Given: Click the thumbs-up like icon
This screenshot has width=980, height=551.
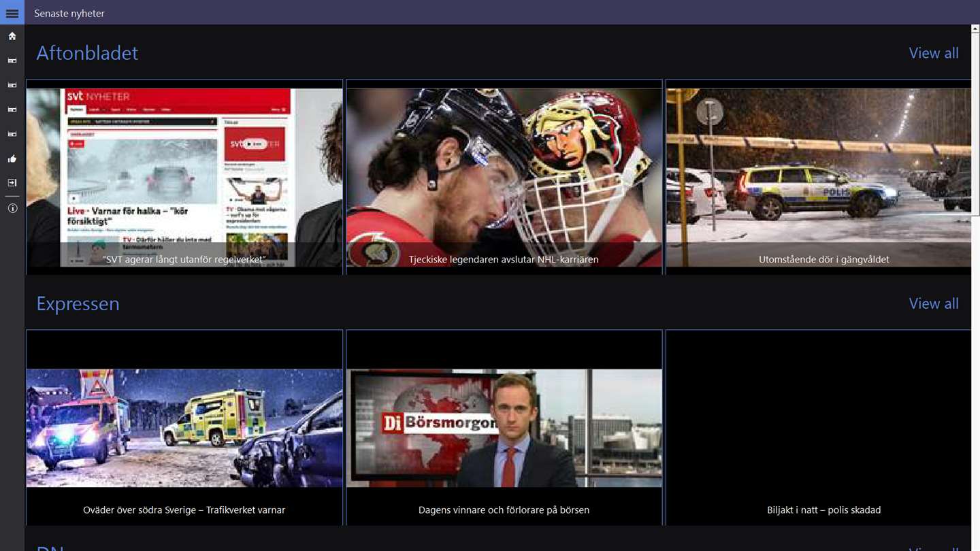Looking at the screenshot, I should coord(12,158).
